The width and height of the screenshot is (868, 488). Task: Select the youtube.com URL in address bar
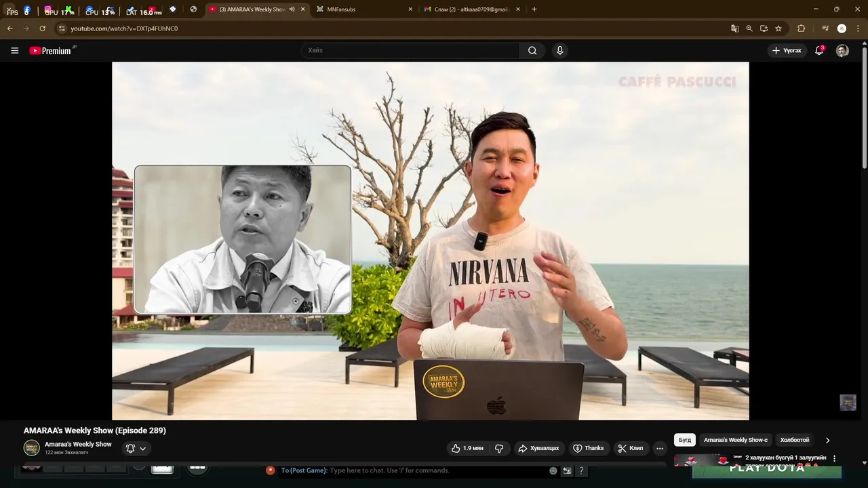tap(124, 28)
